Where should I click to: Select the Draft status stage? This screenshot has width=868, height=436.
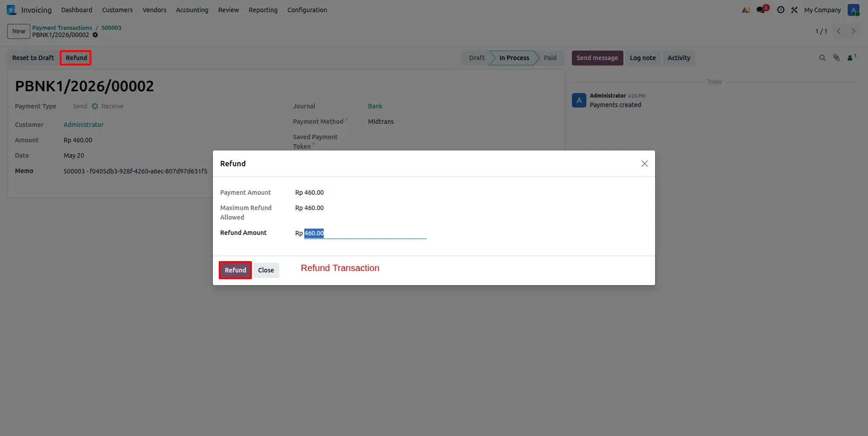tap(476, 58)
